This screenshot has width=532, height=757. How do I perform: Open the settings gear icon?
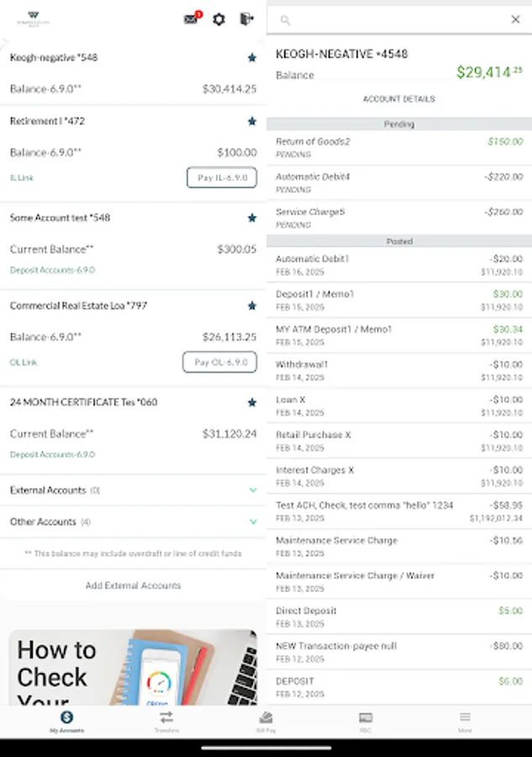pyautogui.click(x=219, y=19)
